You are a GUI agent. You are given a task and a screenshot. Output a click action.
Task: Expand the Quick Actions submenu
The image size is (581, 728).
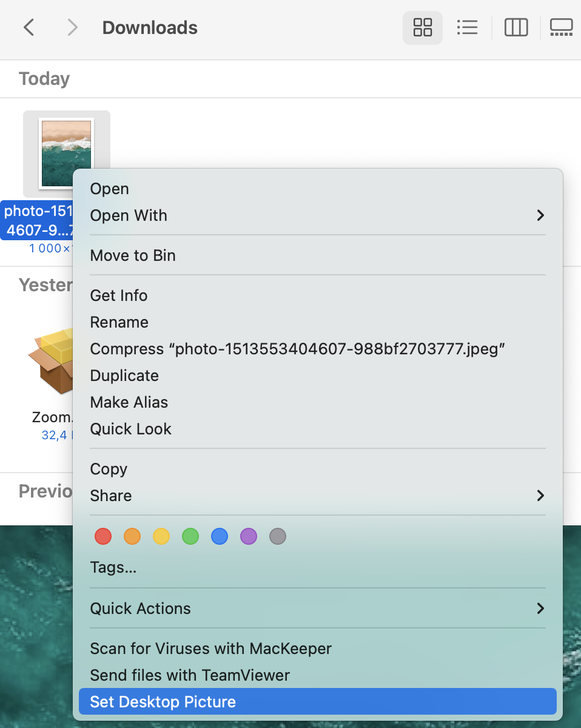pos(318,608)
